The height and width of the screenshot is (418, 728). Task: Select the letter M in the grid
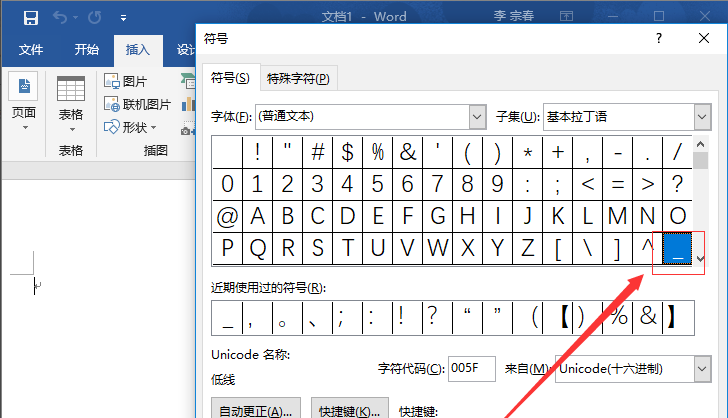point(618,216)
